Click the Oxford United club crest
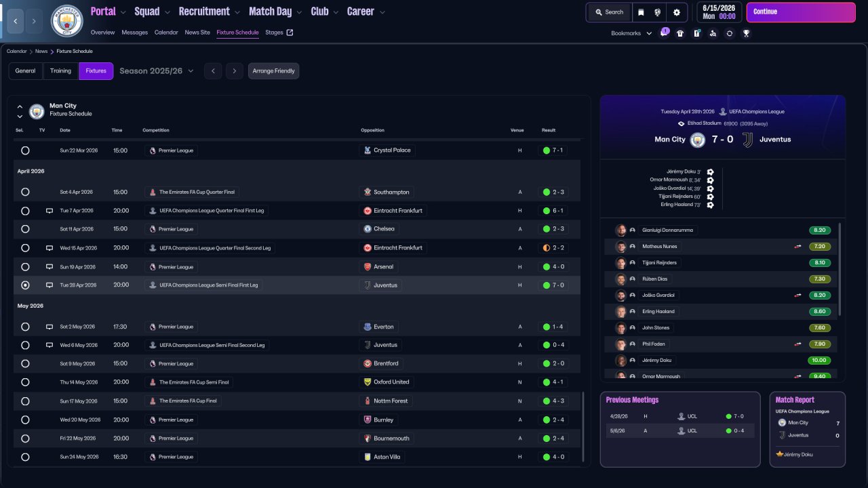This screenshot has height=488, width=868. pyautogui.click(x=367, y=382)
